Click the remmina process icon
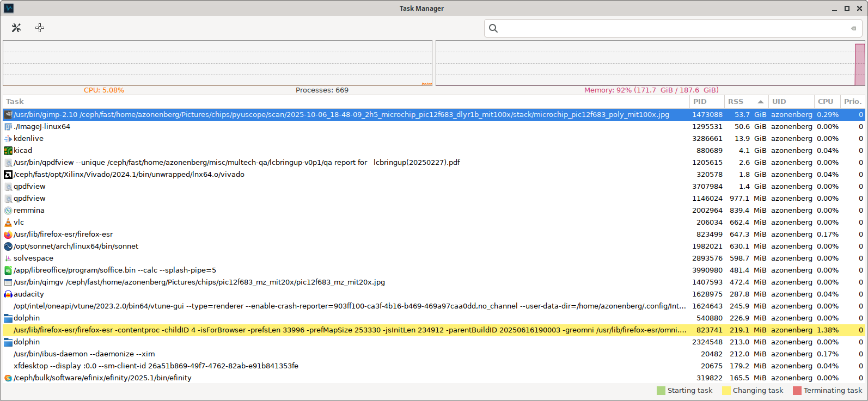This screenshot has height=401, width=868. pyautogui.click(x=8, y=211)
